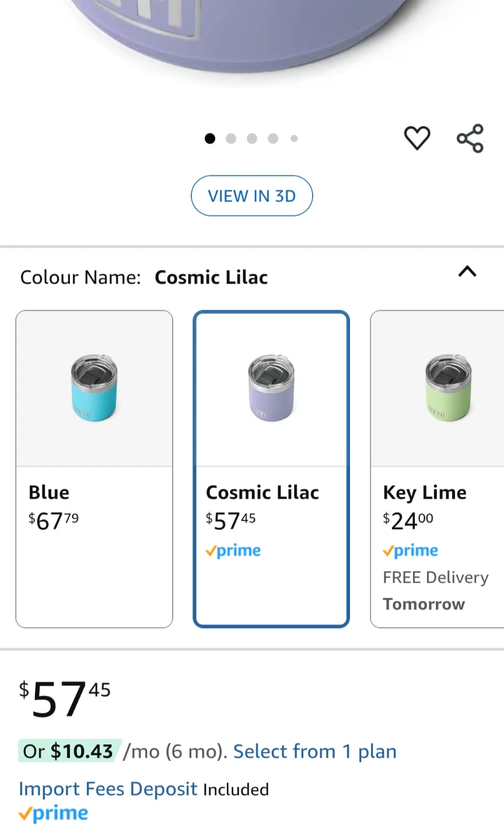Click the VIEW IN 3D button
504x840 pixels.
point(252,196)
